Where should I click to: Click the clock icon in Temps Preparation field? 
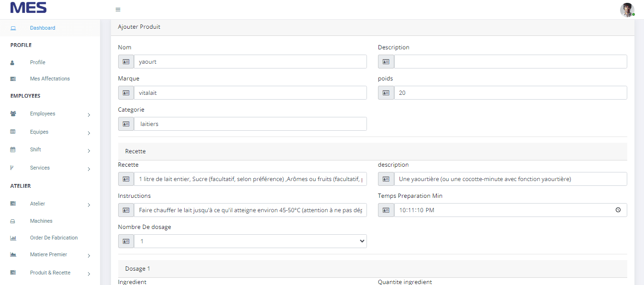click(x=618, y=210)
